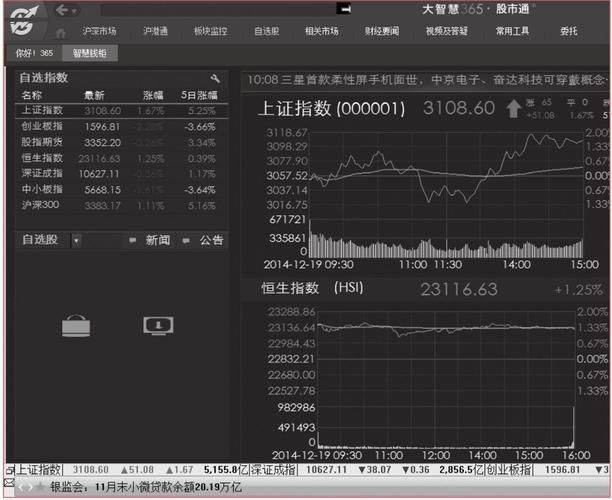This screenshot has height=500, width=612.
Task: Switch to the 智慧钱柜 tab
Action: coord(90,53)
